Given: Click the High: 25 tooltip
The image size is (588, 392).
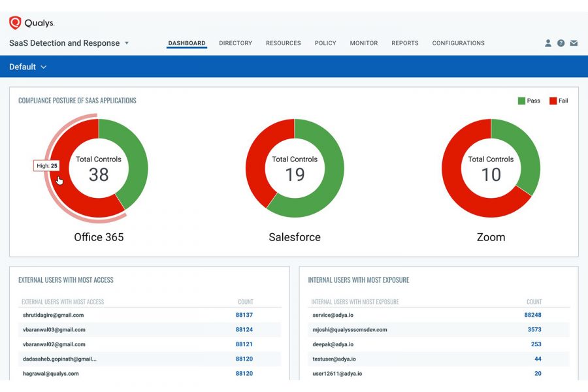Looking at the screenshot, I should coord(46,166).
